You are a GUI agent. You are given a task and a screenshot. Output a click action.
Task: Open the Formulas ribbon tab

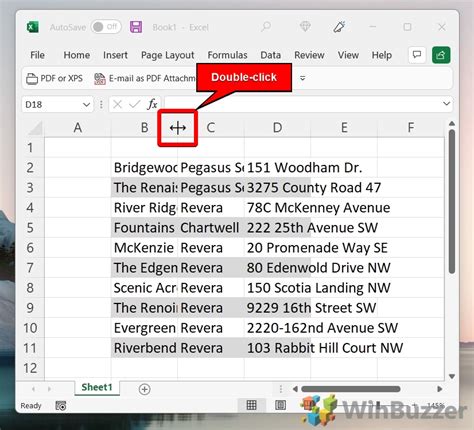point(227,55)
